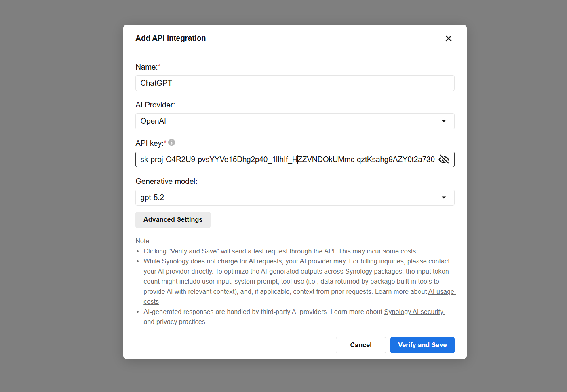The image size is (567, 392).
Task: Click the "Generative model:" label
Action: pyautogui.click(x=166, y=181)
